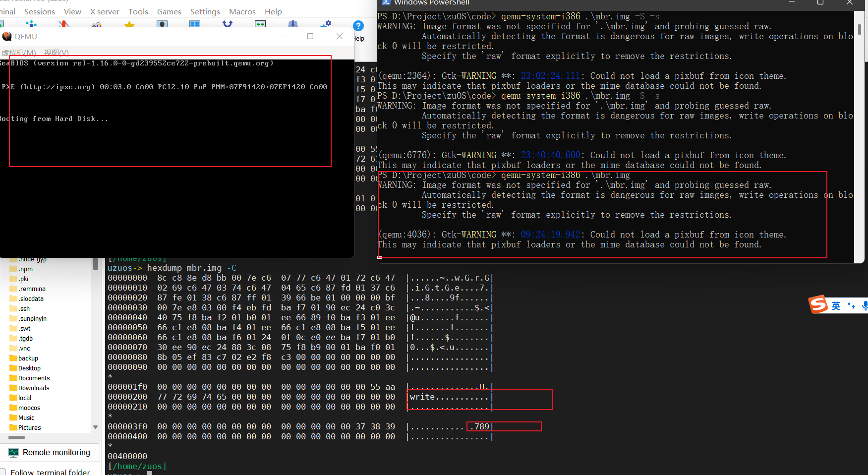This screenshot has width=868, height=475.
Task: Open the Help menu in MobaXterm
Action: (273, 11)
